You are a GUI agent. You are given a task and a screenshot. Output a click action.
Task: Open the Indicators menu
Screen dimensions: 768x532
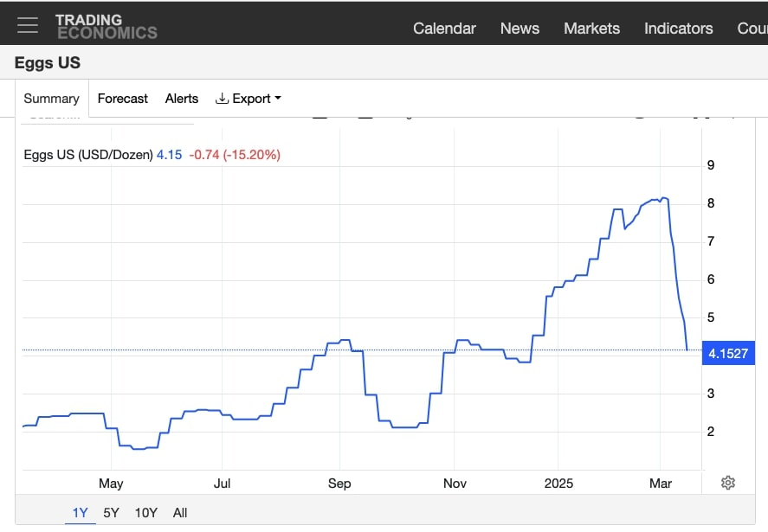[x=678, y=29]
